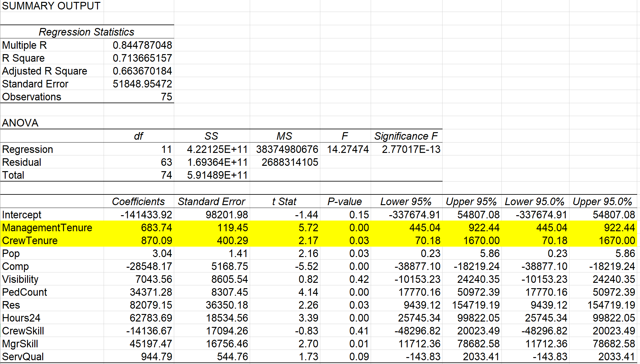Select the Significance F header cell
Viewport: 640px width, 364px height.
click(406, 136)
